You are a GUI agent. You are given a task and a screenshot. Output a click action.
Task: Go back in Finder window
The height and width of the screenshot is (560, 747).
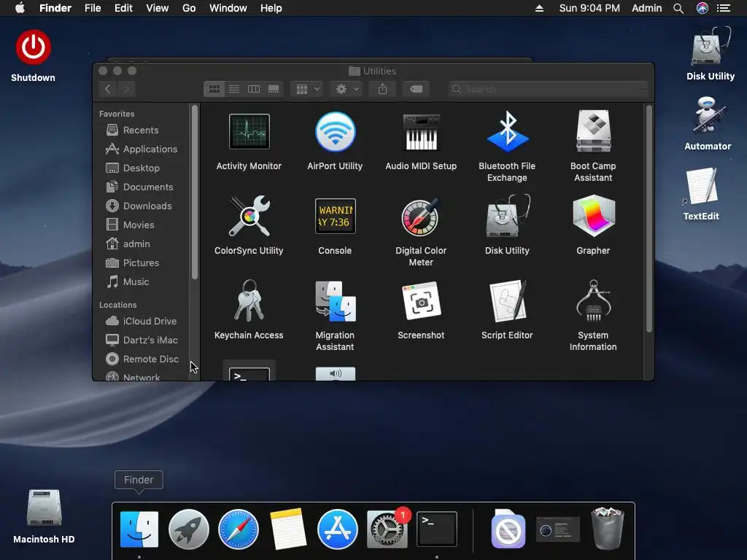click(108, 89)
